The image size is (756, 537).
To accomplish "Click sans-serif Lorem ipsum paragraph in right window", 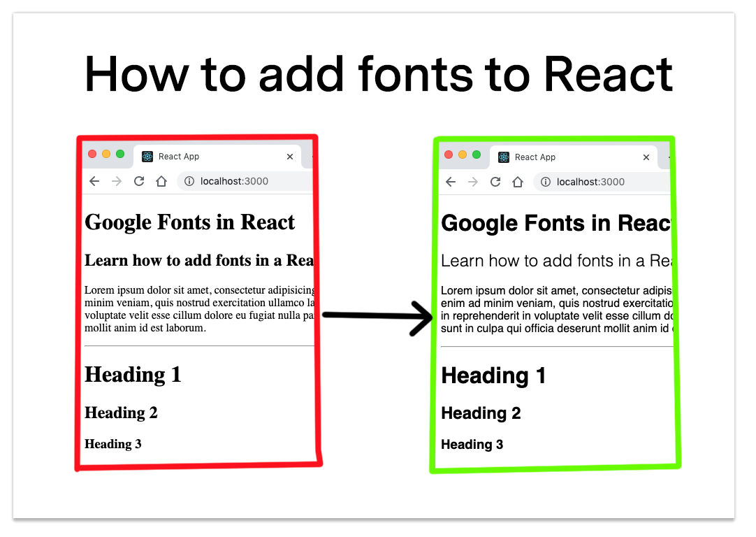I will pos(556,310).
